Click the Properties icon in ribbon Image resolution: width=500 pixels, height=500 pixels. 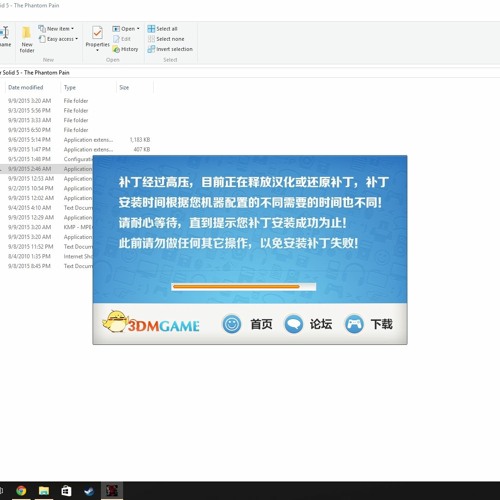click(x=97, y=33)
